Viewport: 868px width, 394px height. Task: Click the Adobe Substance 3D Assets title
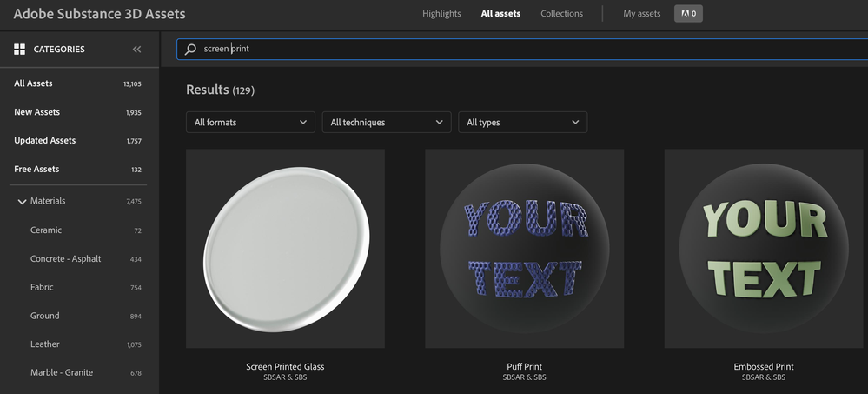[99, 14]
